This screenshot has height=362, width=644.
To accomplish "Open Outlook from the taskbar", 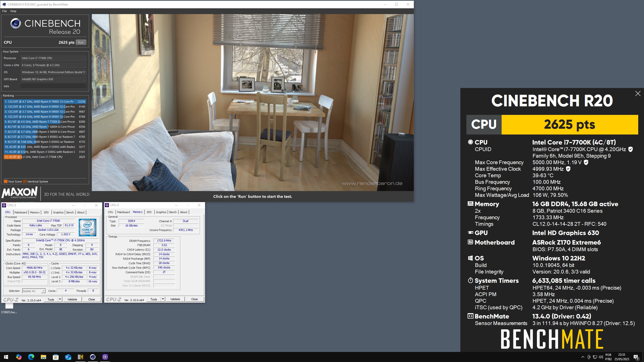I will click(68, 357).
